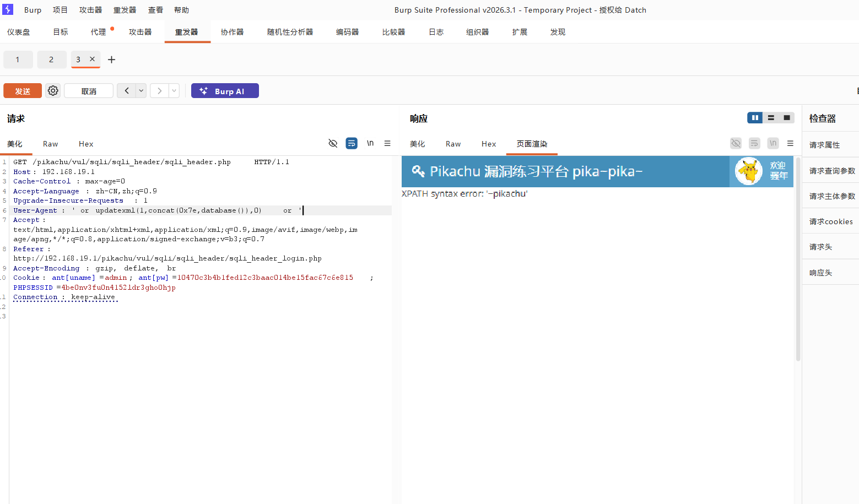Toggle word wrap in the response viewer
Viewport: 859px width, 504px height.
[x=754, y=143]
